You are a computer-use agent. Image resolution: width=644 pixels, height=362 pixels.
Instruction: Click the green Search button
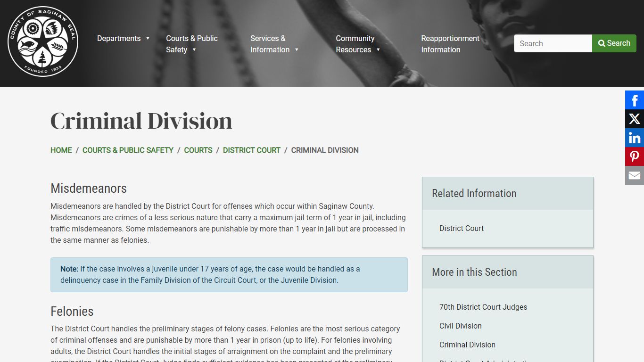614,43
